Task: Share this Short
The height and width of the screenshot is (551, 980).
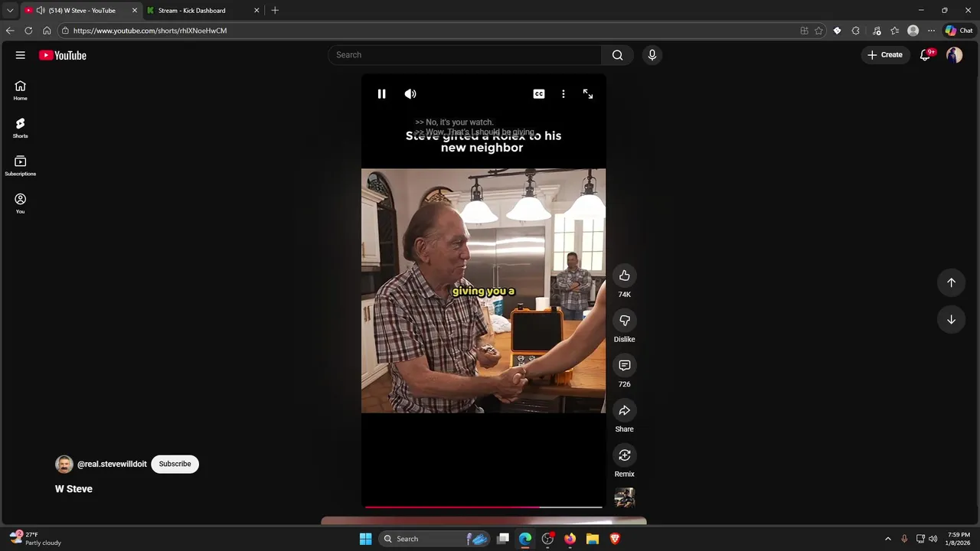Action: pyautogui.click(x=625, y=410)
